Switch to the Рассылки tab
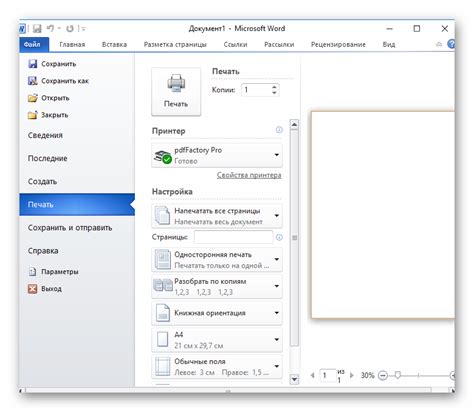Viewport: 474px width, 412px height. (x=279, y=45)
